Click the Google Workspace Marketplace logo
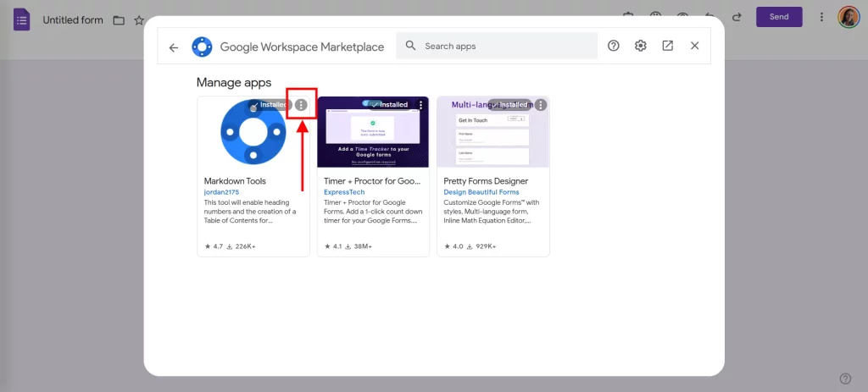 tap(202, 47)
